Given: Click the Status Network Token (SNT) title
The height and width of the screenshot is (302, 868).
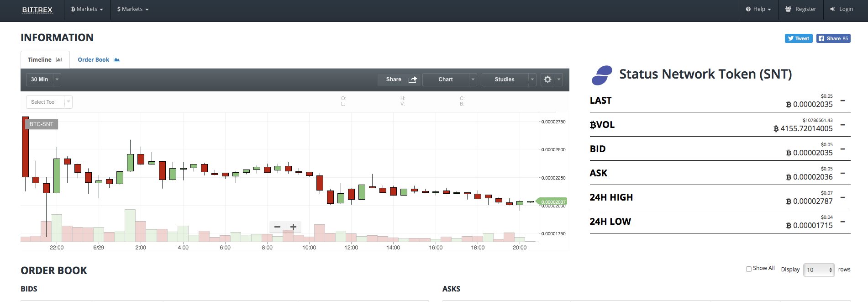Looking at the screenshot, I should (x=705, y=74).
